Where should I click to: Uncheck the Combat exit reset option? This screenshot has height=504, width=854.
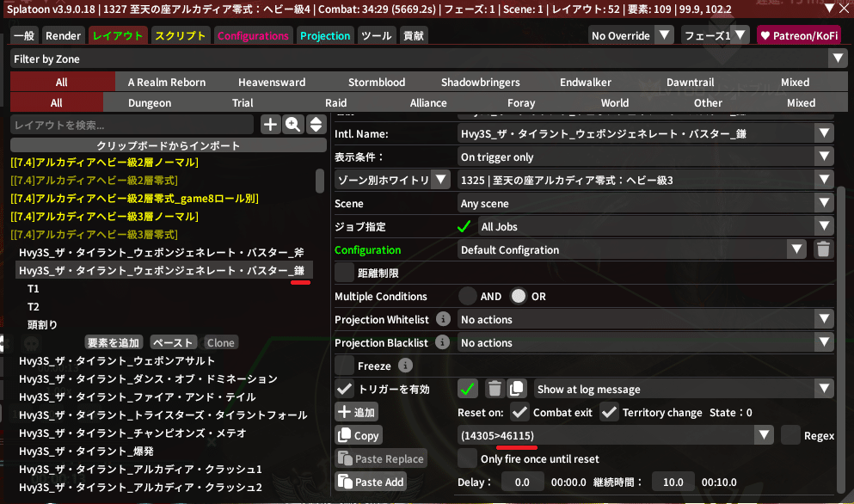[519, 413]
